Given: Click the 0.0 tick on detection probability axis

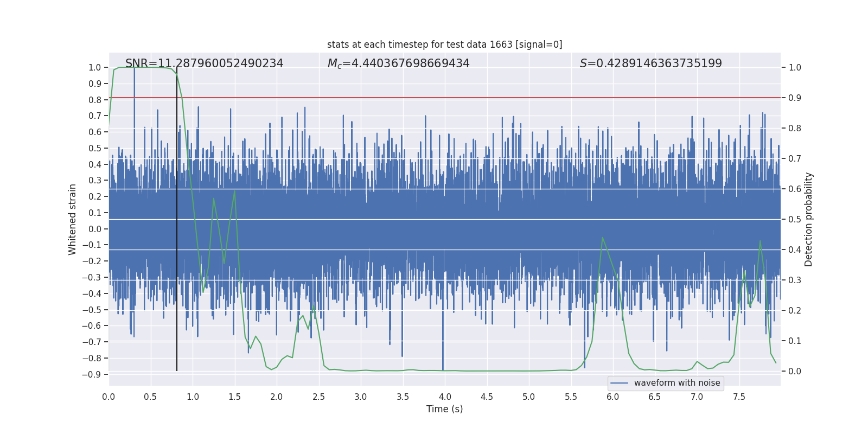Looking at the screenshot, I should (x=795, y=372).
